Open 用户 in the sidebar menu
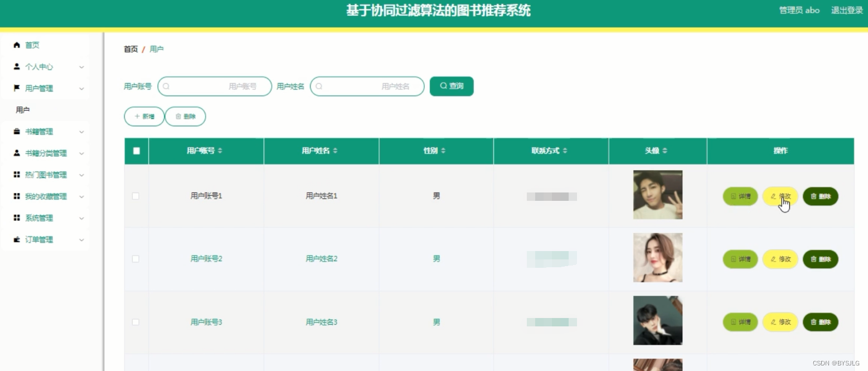The image size is (868, 371). 22,109
